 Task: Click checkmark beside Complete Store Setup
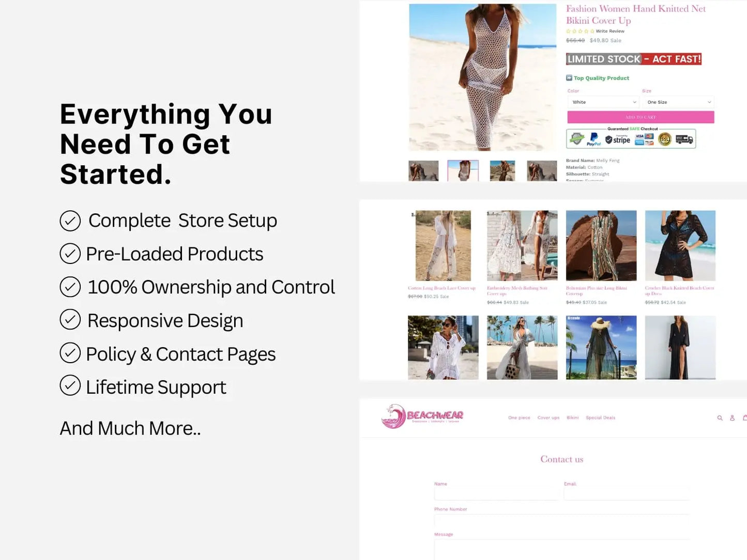[70, 221]
